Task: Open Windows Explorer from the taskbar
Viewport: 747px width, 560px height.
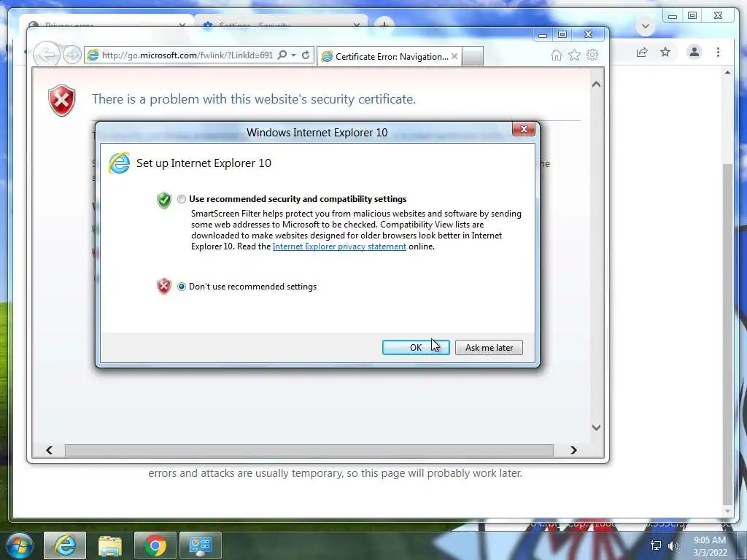Action: (110, 545)
